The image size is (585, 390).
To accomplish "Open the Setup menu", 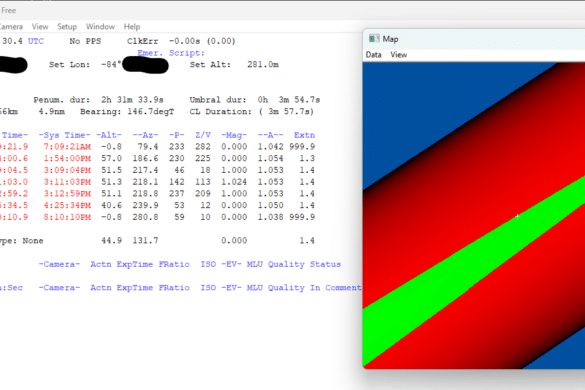I will tap(67, 26).
